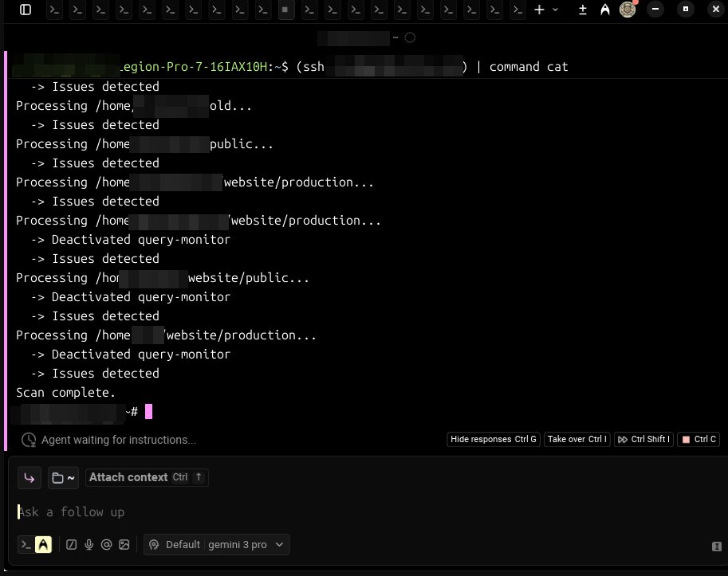Screen dimensions: 728x576
Task: Open the Warp AI agent icon in title bar
Action: (x=605, y=10)
